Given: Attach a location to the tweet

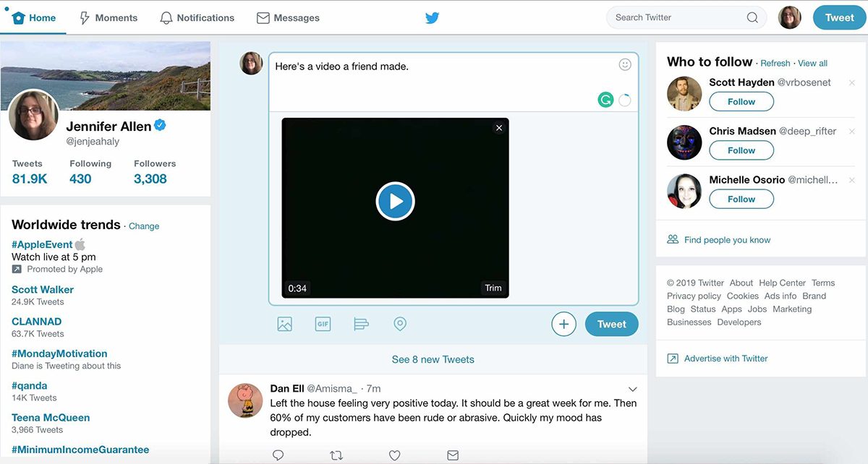Looking at the screenshot, I should [x=400, y=324].
